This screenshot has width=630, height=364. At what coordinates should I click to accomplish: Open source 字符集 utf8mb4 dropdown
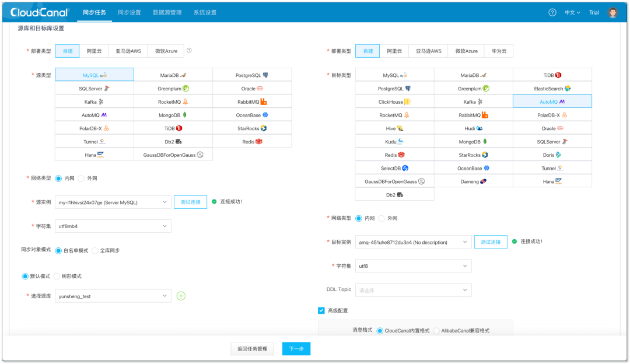point(113,226)
